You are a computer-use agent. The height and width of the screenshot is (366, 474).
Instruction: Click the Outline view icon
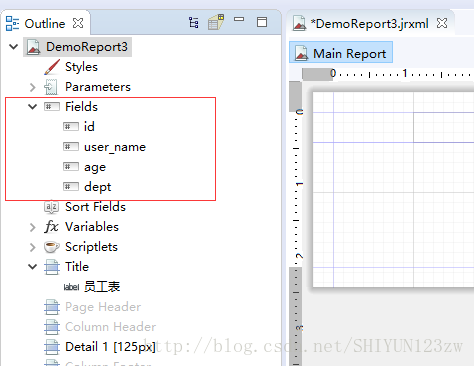(x=12, y=23)
